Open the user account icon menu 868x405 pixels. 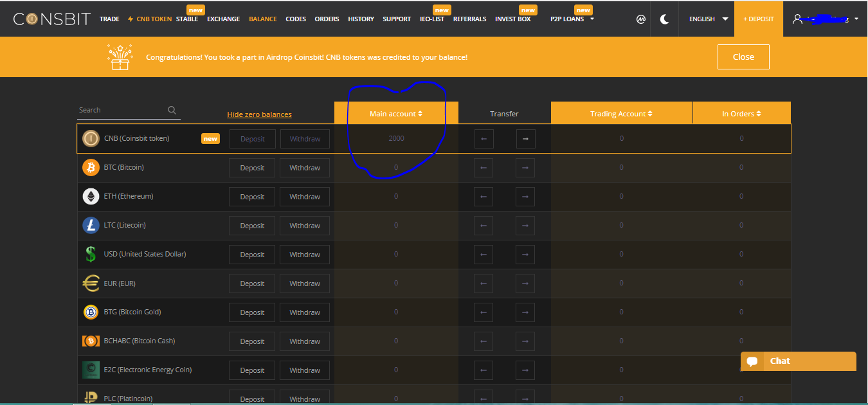click(x=798, y=19)
